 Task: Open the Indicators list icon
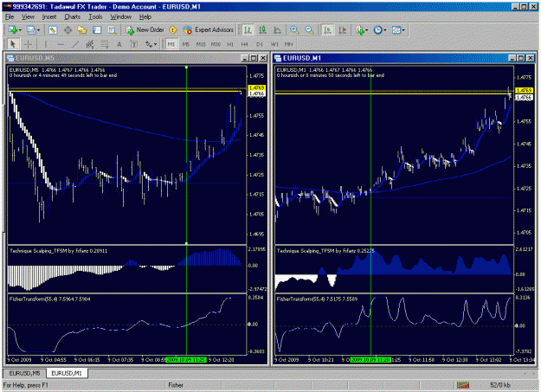(360, 30)
